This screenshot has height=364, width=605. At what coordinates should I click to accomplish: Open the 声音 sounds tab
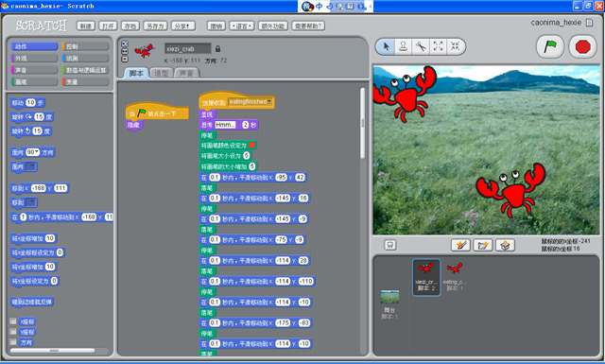click(x=186, y=73)
